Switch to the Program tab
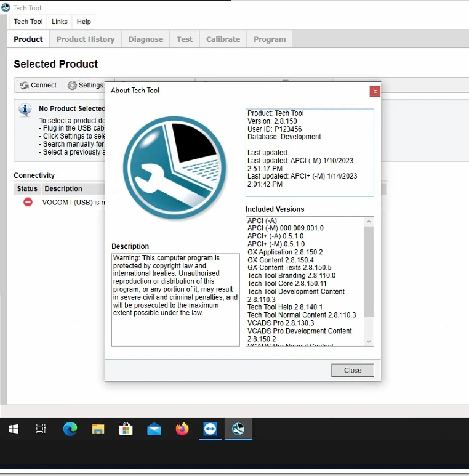This screenshot has height=476, width=469. [x=270, y=39]
